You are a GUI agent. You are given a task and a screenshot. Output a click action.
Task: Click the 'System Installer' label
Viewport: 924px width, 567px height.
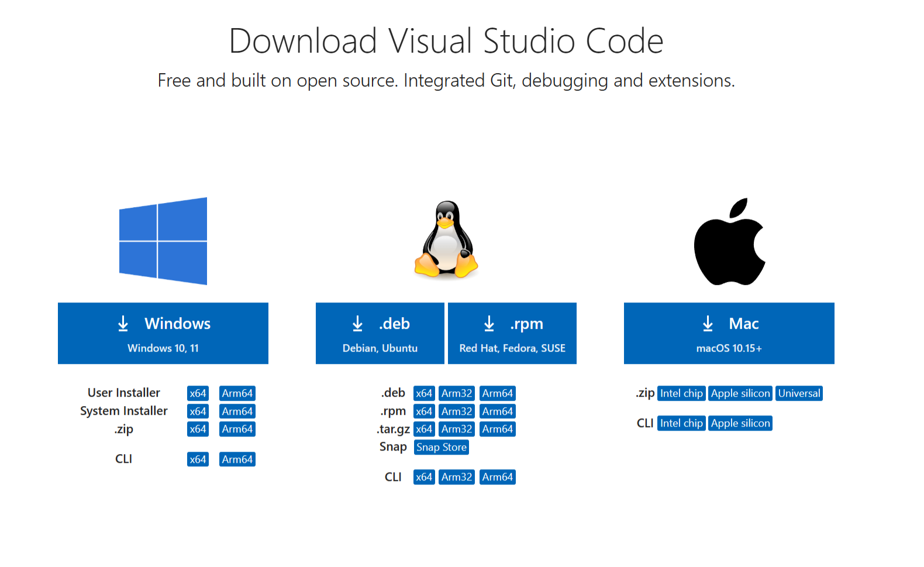pos(124,411)
